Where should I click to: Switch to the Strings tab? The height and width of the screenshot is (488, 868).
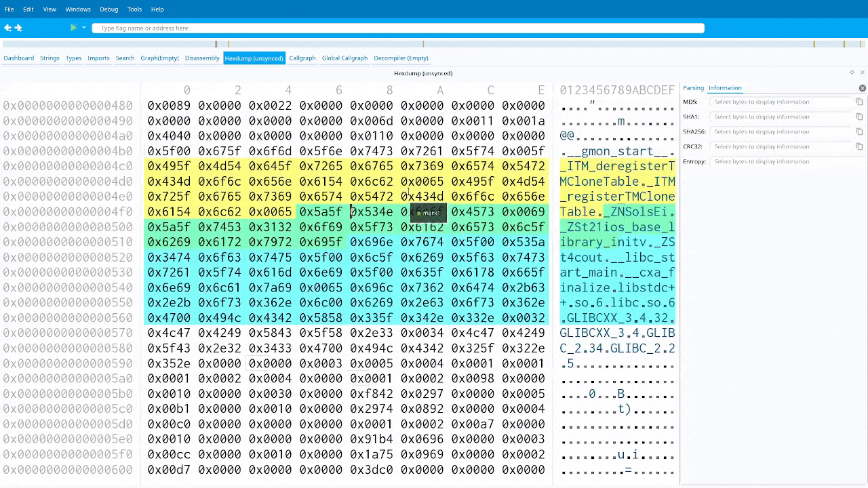(x=50, y=58)
